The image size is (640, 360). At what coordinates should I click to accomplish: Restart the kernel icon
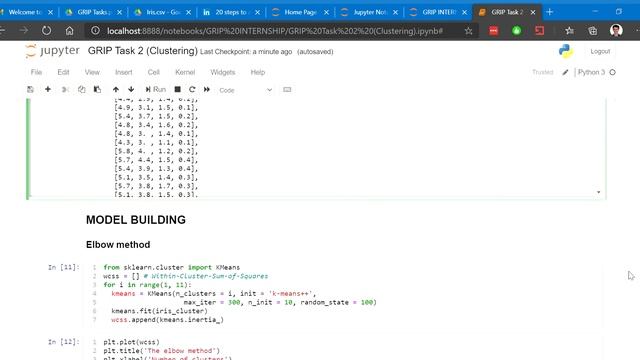click(192, 89)
